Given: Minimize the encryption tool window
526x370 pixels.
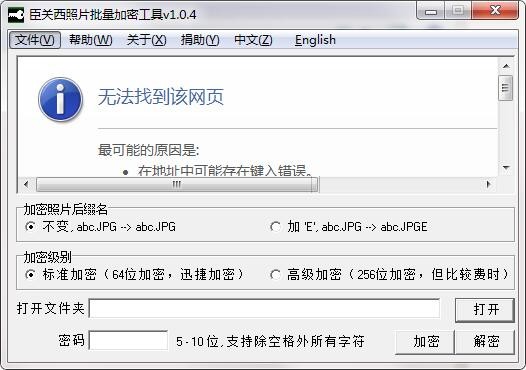Looking at the screenshot, I should (x=431, y=11).
